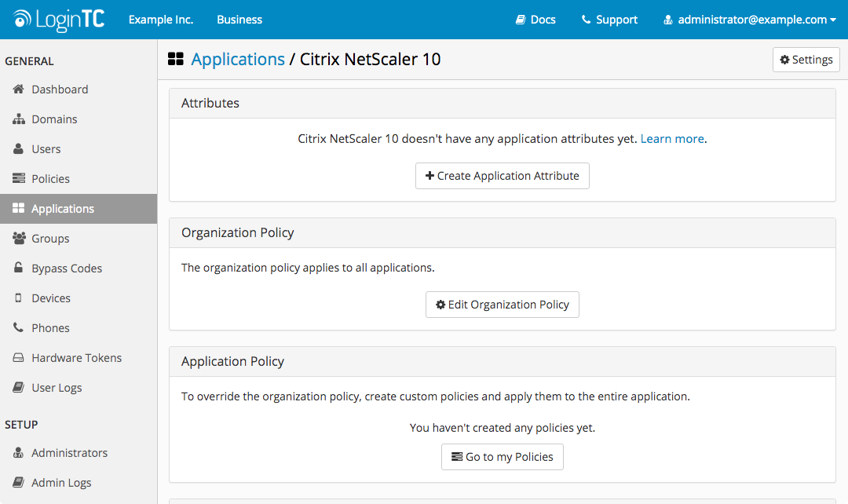Click the LoginTC logo
848x504 pixels.
(x=58, y=20)
